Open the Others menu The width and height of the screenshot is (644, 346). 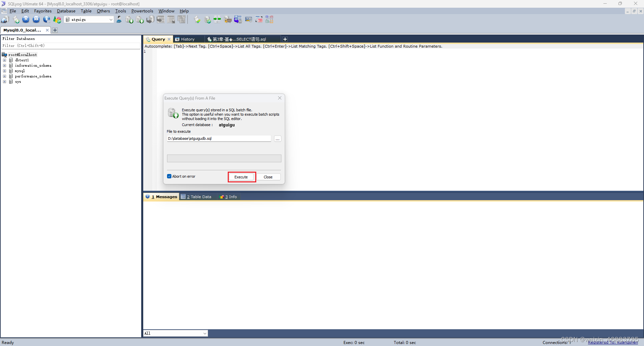tap(103, 11)
